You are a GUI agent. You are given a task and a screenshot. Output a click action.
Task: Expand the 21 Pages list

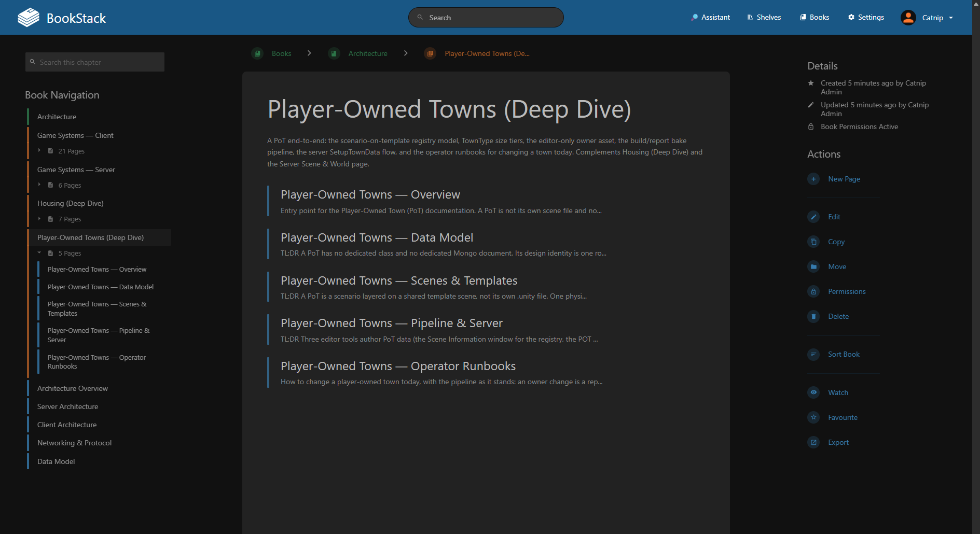click(62, 151)
